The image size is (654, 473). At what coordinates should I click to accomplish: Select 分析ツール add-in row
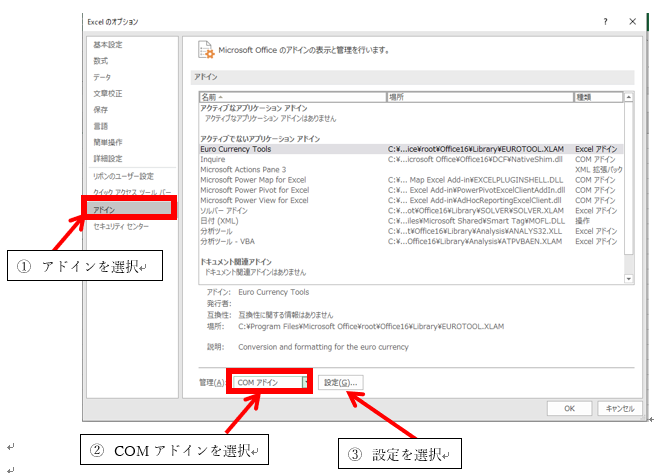pyautogui.click(x=411, y=231)
